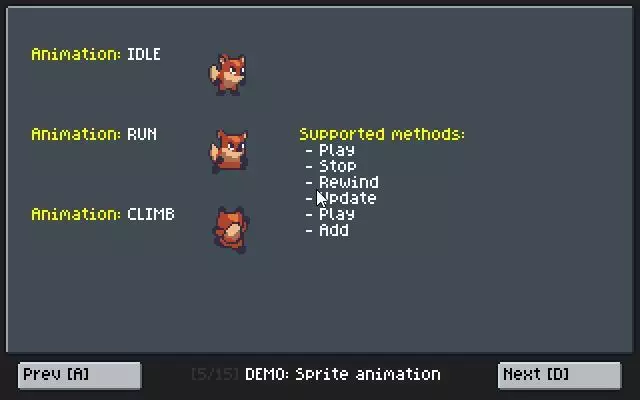
Task: Click the Prev [A] button
Action: pos(80,375)
